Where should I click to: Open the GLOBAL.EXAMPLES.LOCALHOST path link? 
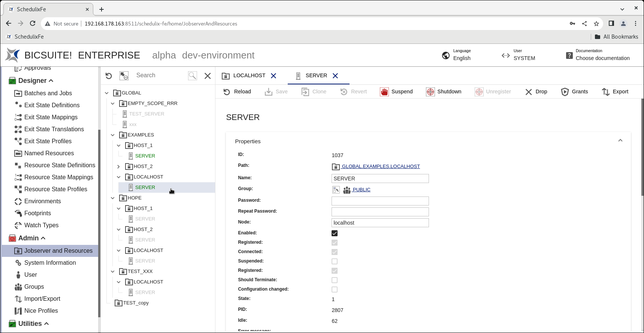coord(381,166)
